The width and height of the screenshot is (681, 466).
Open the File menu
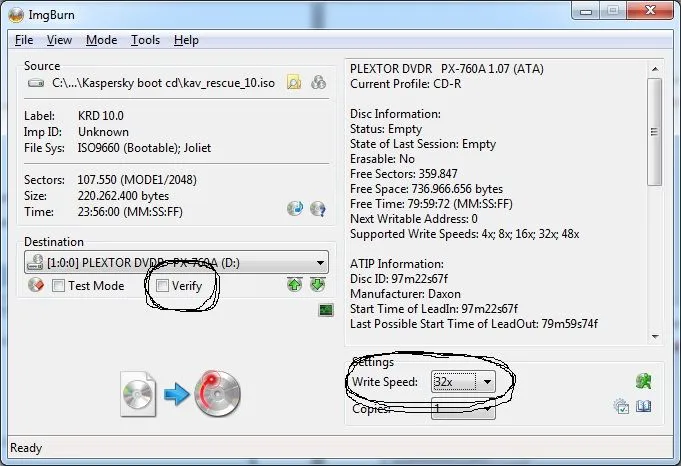pos(24,40)
